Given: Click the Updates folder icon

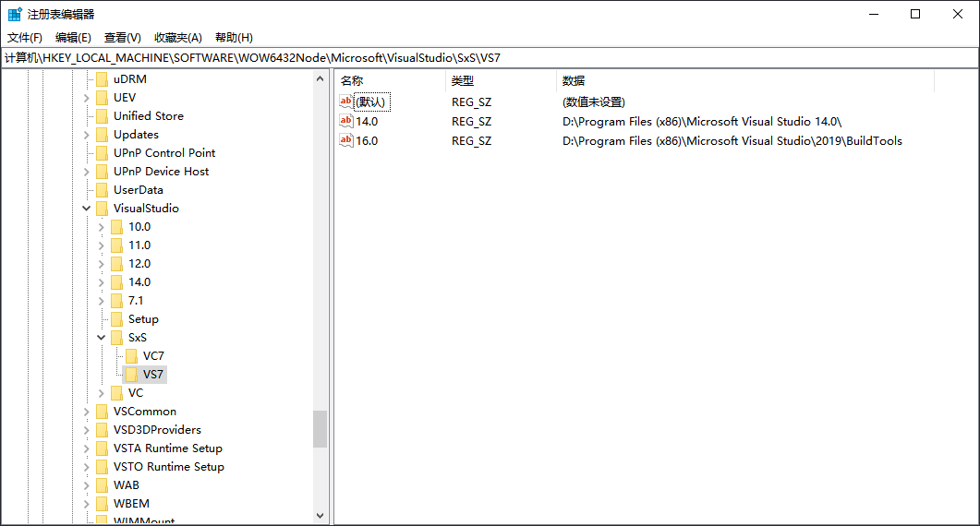Looking at the screenshot, I should pos(102,135).
